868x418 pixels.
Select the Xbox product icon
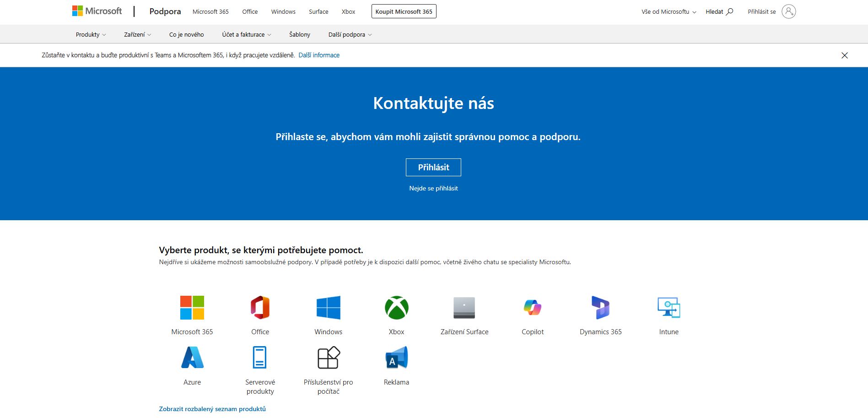[396, 307]
